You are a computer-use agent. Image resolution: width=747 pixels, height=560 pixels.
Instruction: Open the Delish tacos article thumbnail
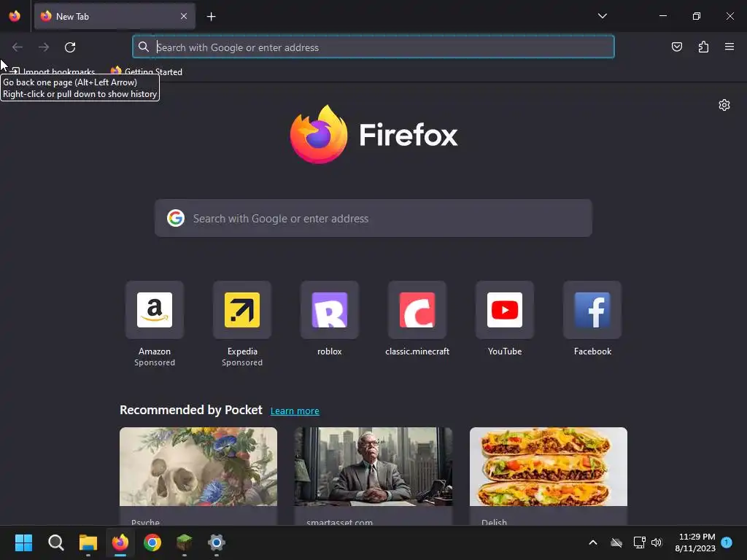pos(549,467)
